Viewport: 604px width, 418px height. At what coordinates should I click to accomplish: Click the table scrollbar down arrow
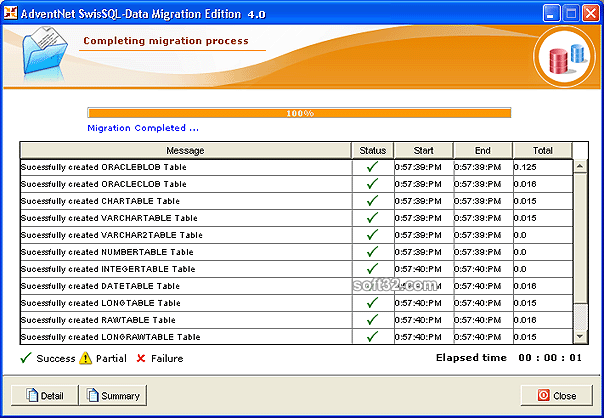coord(580,336)
